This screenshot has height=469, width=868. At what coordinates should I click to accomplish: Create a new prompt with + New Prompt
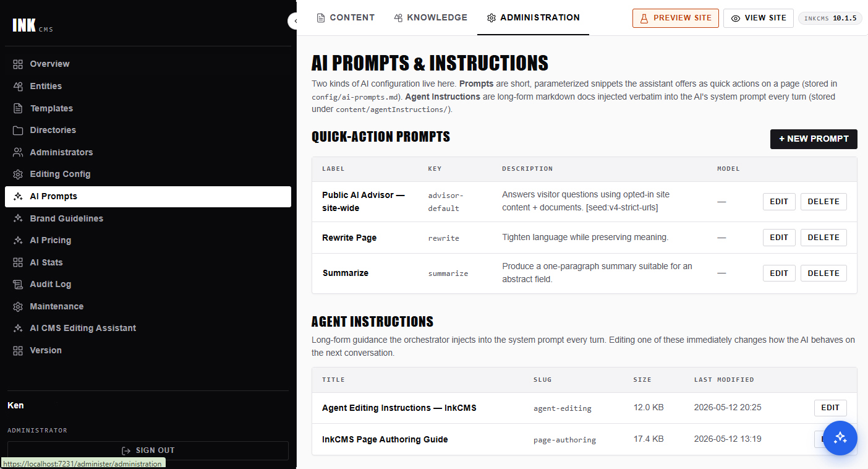[814, 139]
